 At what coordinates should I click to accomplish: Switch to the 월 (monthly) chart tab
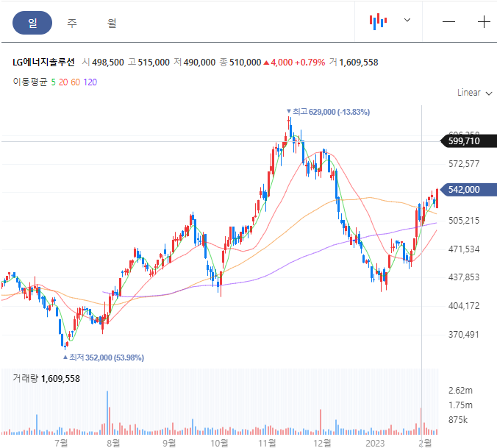click(x=112, y=23)
